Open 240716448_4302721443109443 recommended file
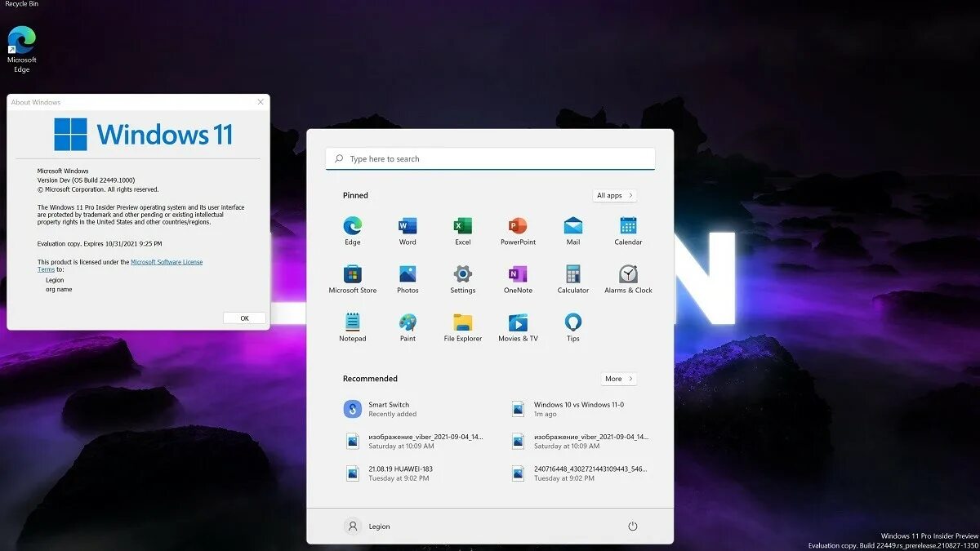980x551 pixels. coord(581,473)
